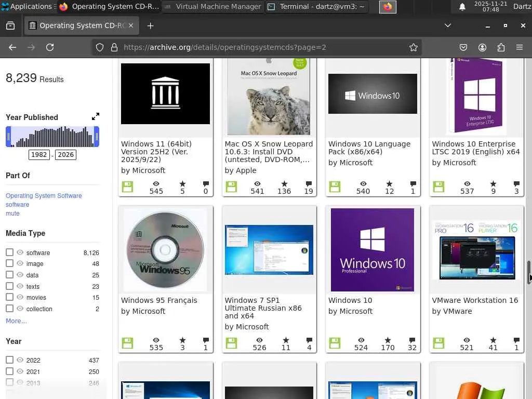Switch to Virtual Machine Manager window

(214, 6)
